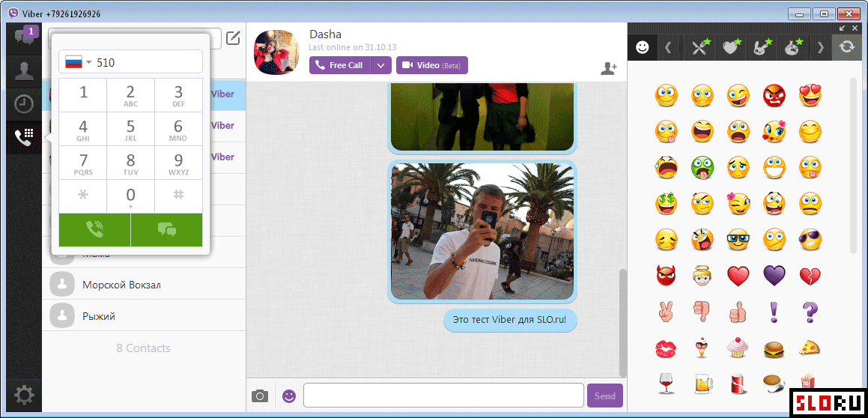868x418 pixels.
Task: Insert the cool sunglasses emoticon
Action: [810, 239]
